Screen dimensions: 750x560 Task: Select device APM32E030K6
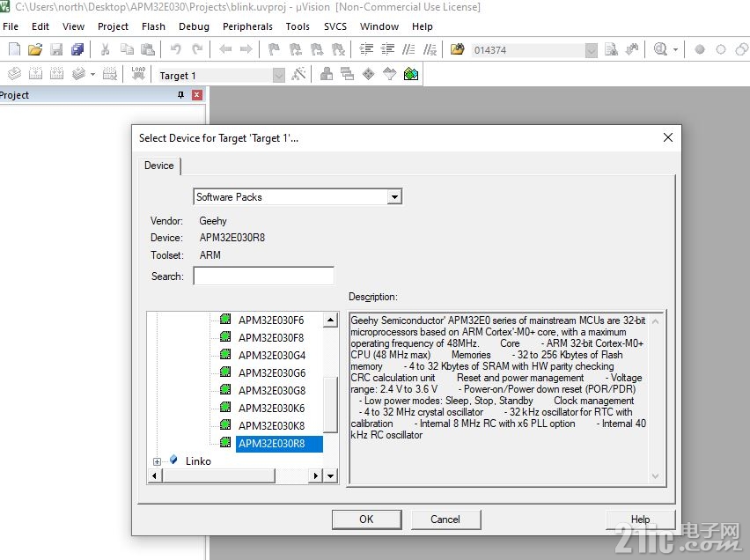coord(271,409)
